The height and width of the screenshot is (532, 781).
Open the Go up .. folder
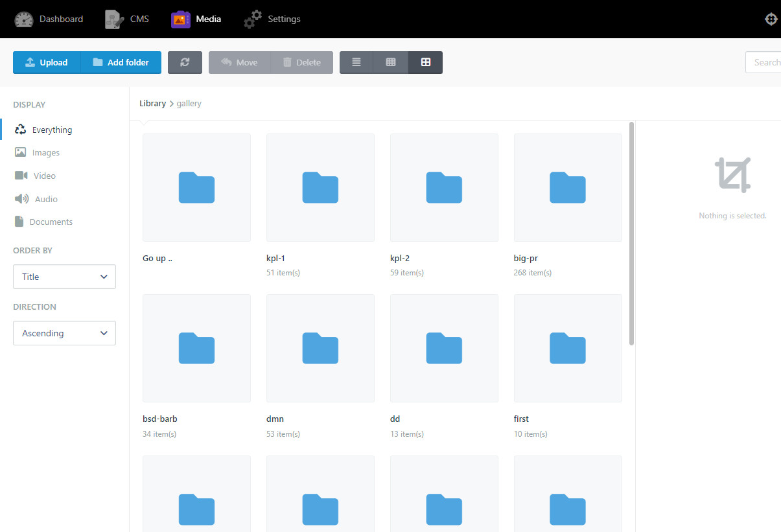pos(196,187)
